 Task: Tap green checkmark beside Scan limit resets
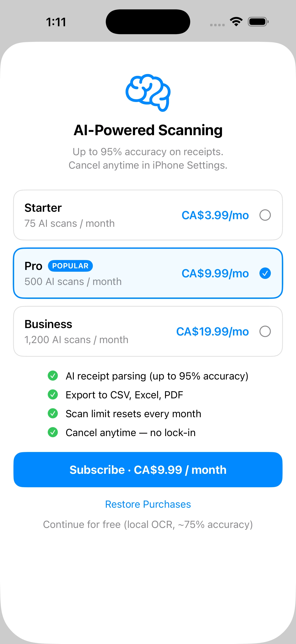[53, 413]
